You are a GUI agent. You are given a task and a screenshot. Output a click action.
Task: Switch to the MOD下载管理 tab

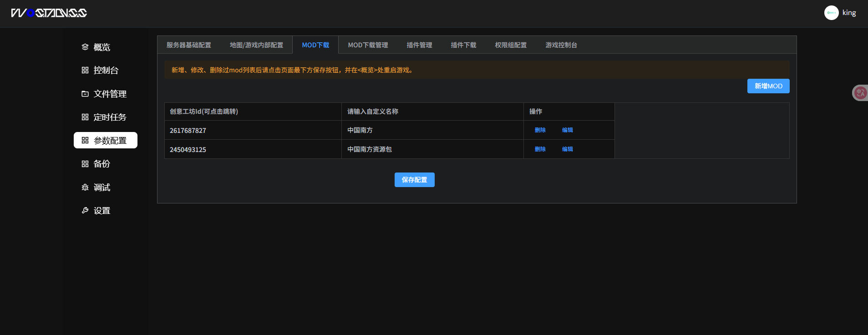pyautogui.click(x=368, y=45)
